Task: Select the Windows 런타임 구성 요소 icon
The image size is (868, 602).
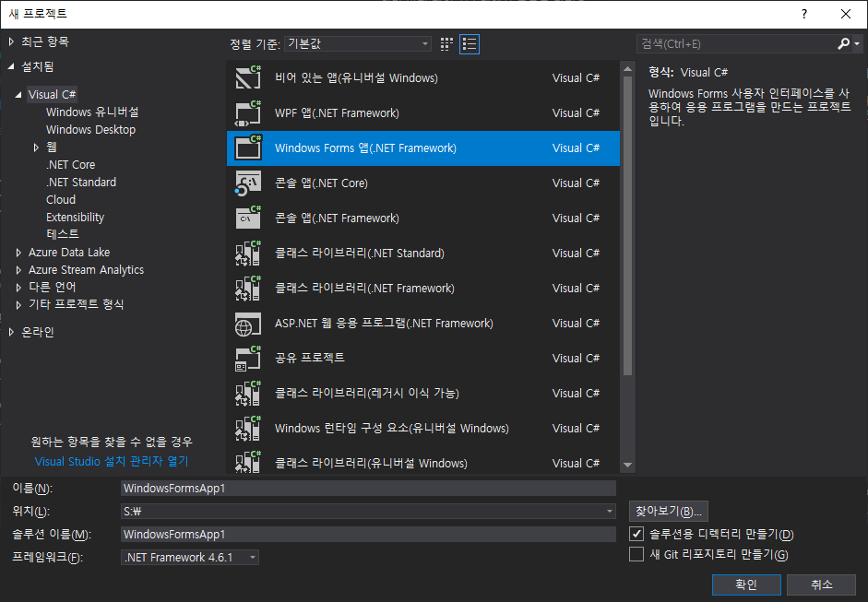Action: click(248, 429)
